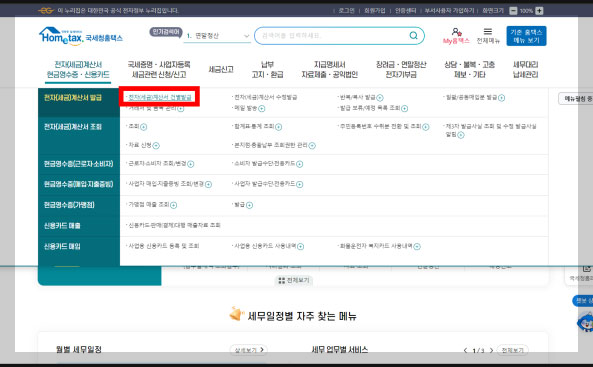
Task: Click the 전체보기 grid button
Action: click(294, 280)
